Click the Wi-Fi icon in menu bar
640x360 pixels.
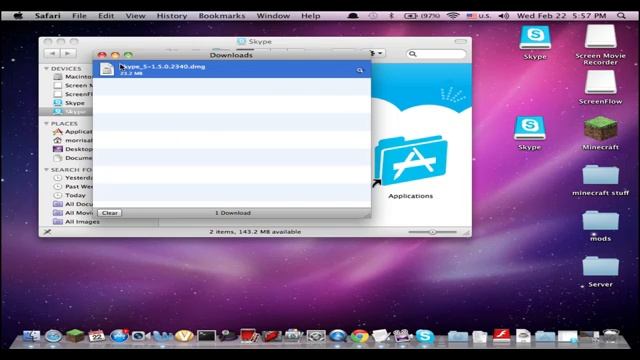[453, 16]
